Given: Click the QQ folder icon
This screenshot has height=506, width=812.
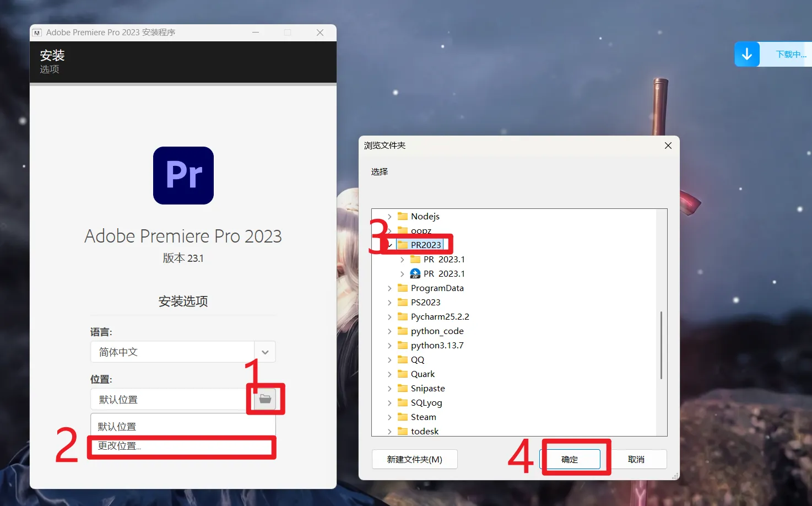Looking at the screenshot, I should (x=403, y=359).
